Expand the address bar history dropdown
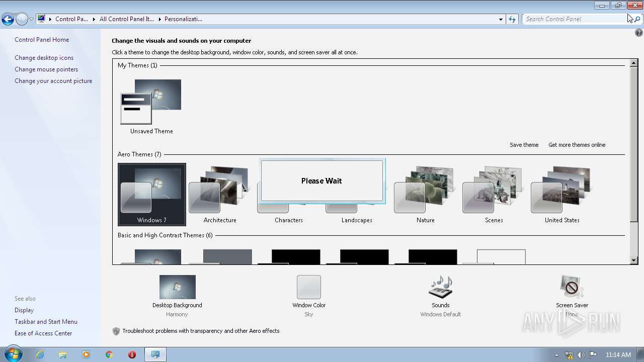644x362 pixels. [x=501, y=19]
